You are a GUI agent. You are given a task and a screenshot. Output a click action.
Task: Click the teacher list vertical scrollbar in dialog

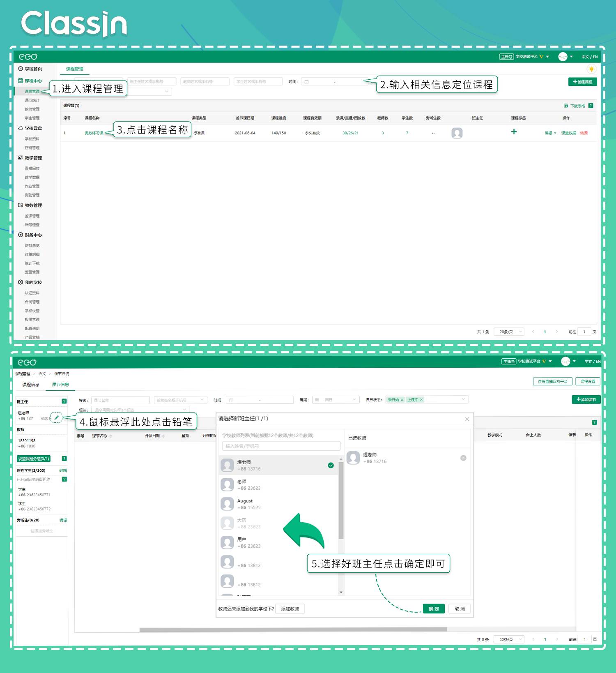coord(341,500)
